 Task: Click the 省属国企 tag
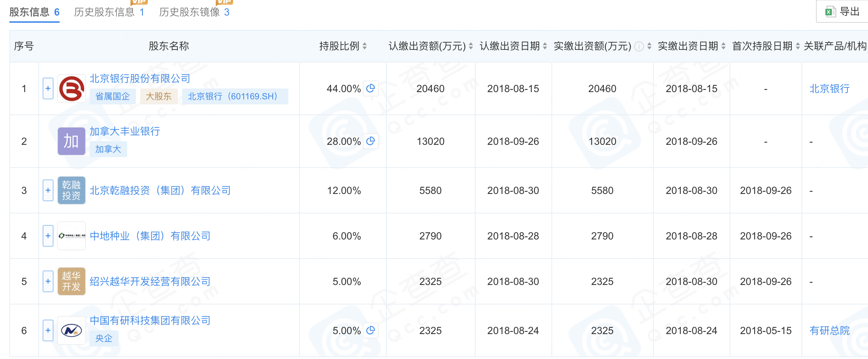112,96
